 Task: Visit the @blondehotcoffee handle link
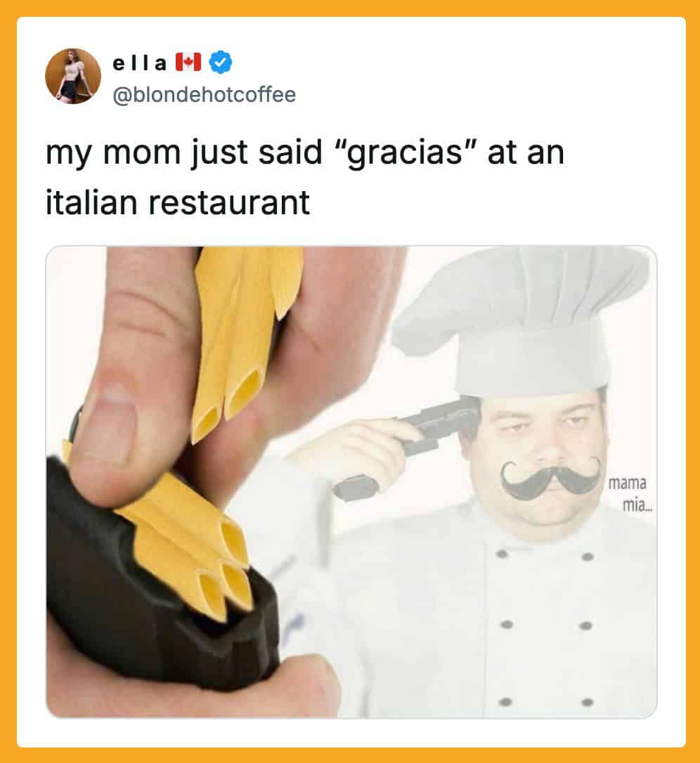204,94
